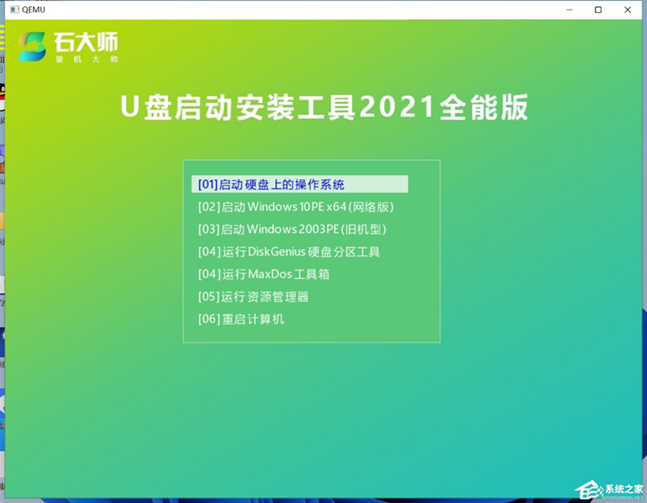Pick [06] restart computer option

click(x=241, y=319)
